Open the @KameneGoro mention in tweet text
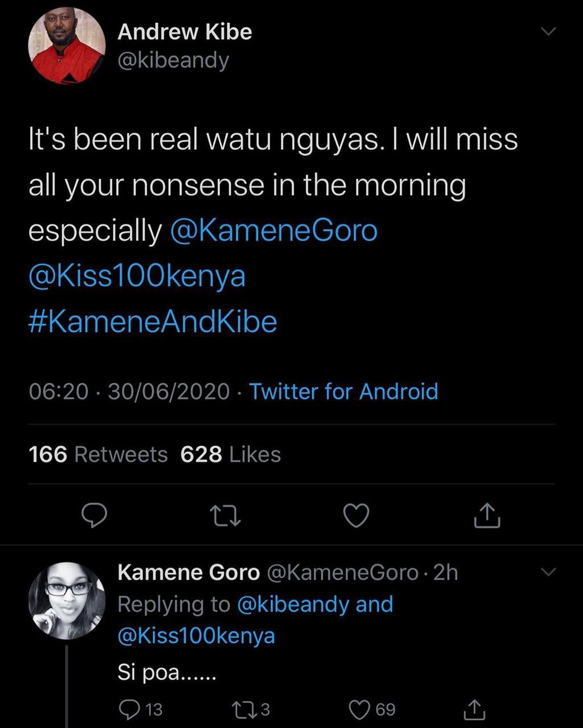The width and height of the screenshot is (583, 728). (274, 231)
